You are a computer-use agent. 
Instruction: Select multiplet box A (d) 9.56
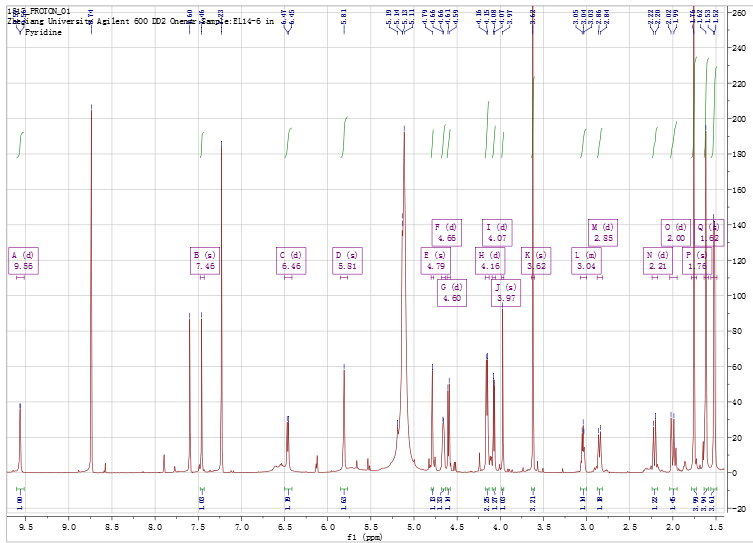tap(24, 261)
